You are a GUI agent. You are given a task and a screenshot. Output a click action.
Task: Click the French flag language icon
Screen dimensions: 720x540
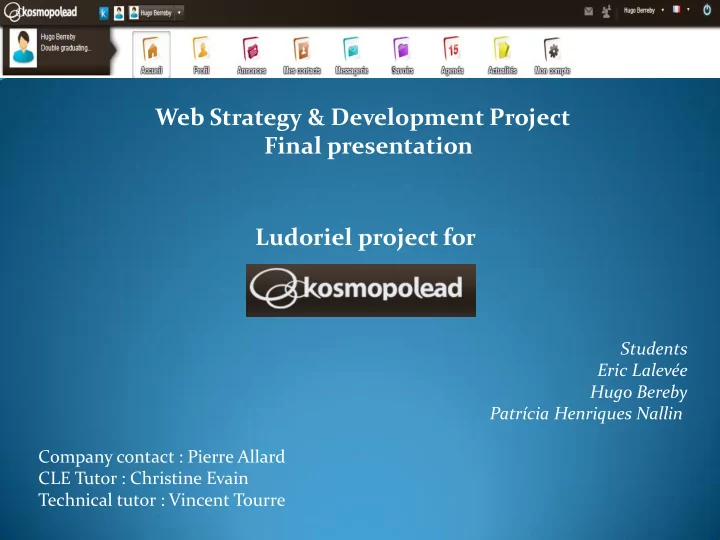coord(676,9)
